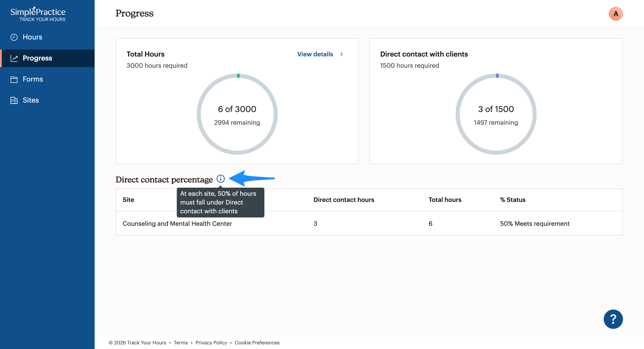The width and height of the screenshot is (644, 349).
Task: Click the tooltip about 50% of hours
Action: pos(220,202)
